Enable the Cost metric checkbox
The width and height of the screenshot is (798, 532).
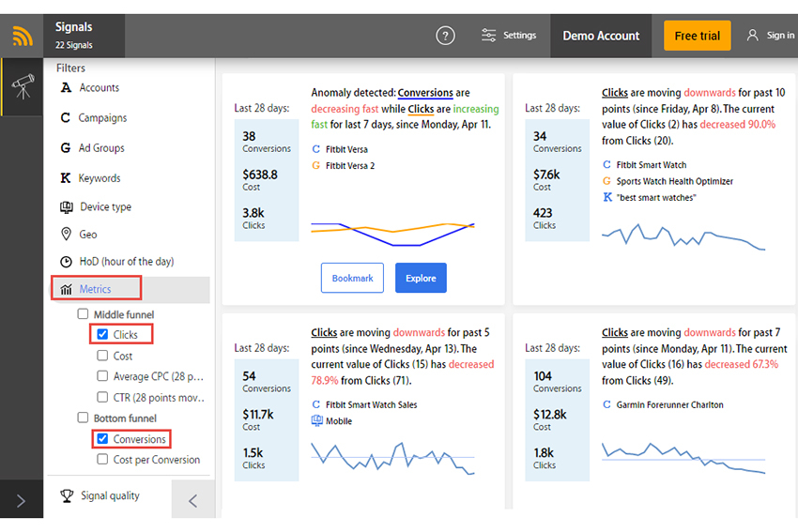(103, 356)
